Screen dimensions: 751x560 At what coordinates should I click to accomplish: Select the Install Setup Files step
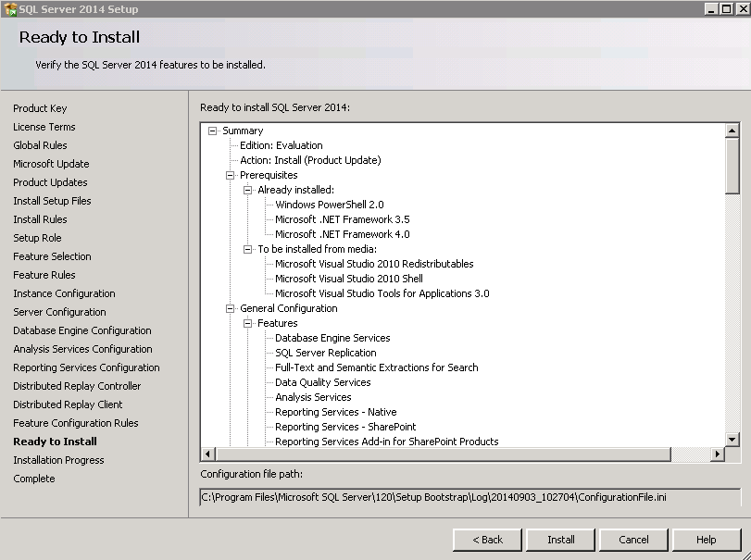(x=52, y=201)
